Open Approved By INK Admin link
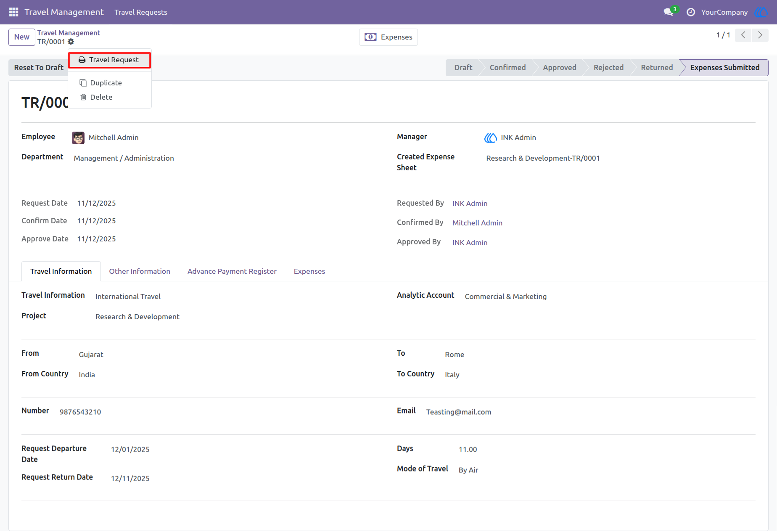The height and width of the screenshot is (532, 777). [470, 243]
